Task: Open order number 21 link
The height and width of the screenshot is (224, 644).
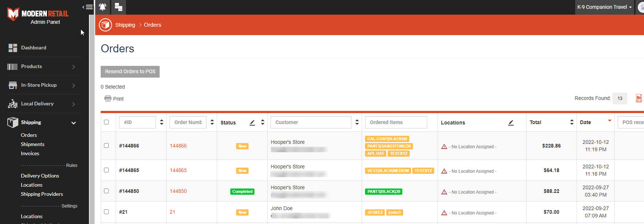Action: tap(172, 212)
